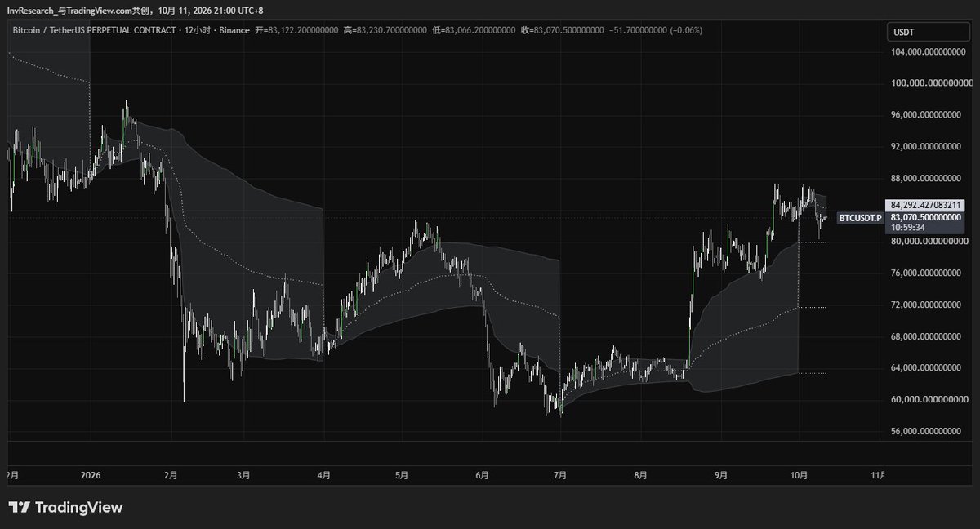Click the −51.700000000 (−0.06%) change value
Viewport: 980px width, 529px height.
pyautogui.click(x=657, y=30)
